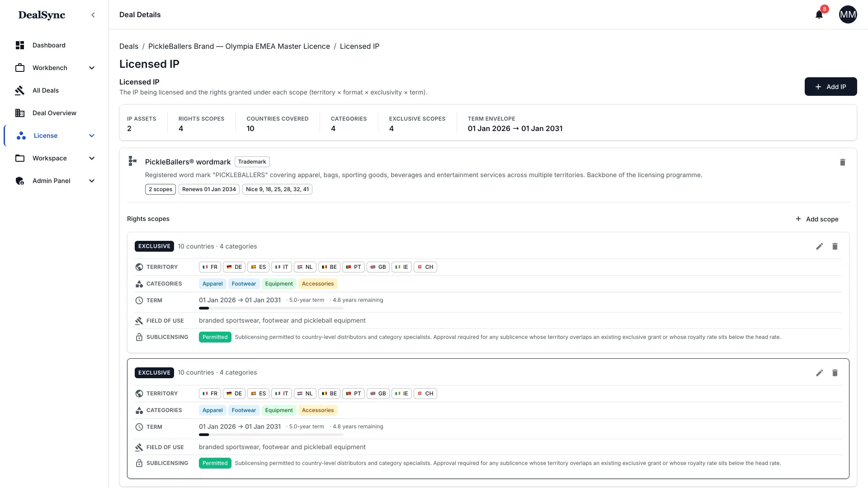This screenshot has height=488, width=868.
Task: Click the Dashboard grid icon
Action: point(20,45)
